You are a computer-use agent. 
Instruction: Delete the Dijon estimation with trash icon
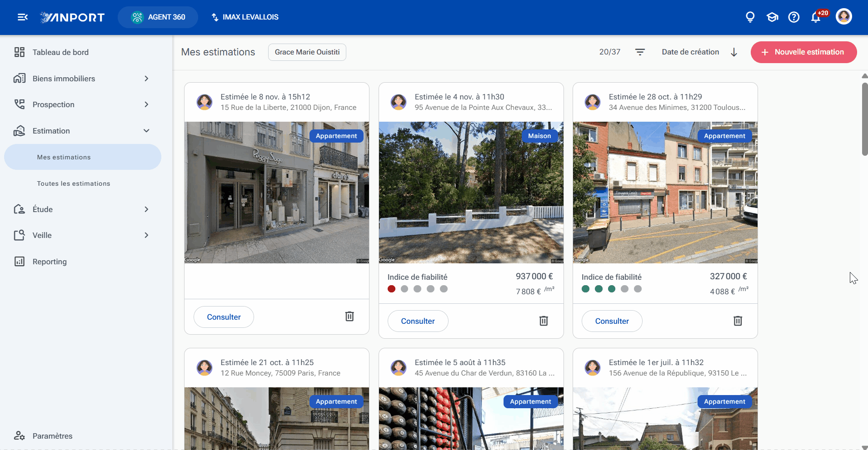pos(349,316)
